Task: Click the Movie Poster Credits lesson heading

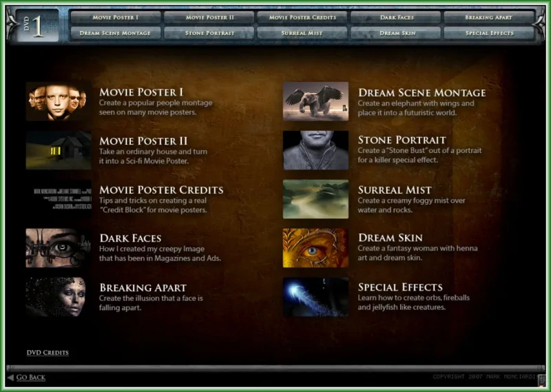Action: tap(161, 190)
